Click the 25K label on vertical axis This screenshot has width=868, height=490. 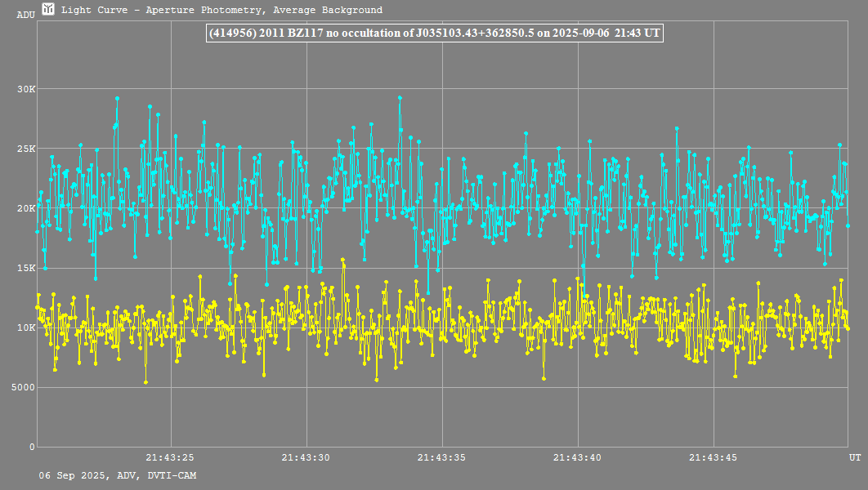coord(25,149)
